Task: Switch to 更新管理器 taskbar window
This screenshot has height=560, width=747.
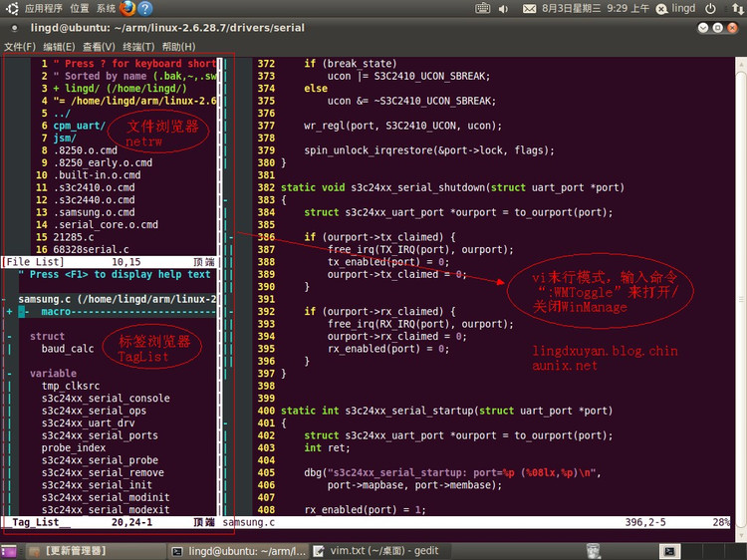Action: pos(96,551)
